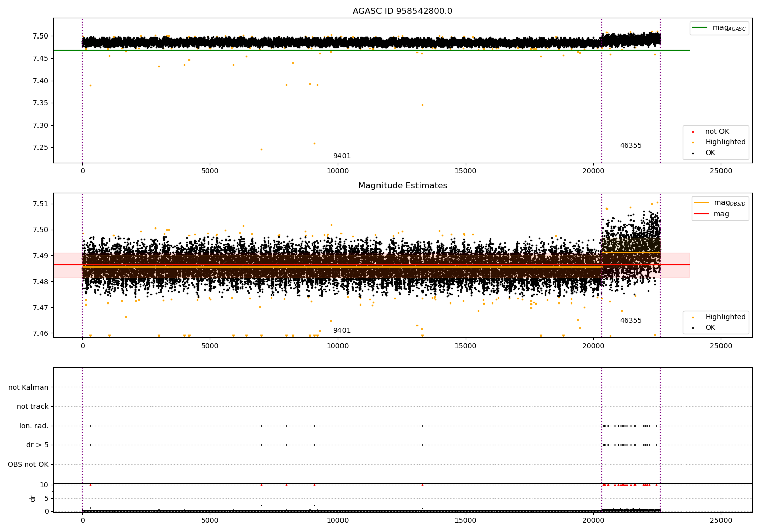
Task: Select the "mag AGASC" legend label
Action: point(729,28)
